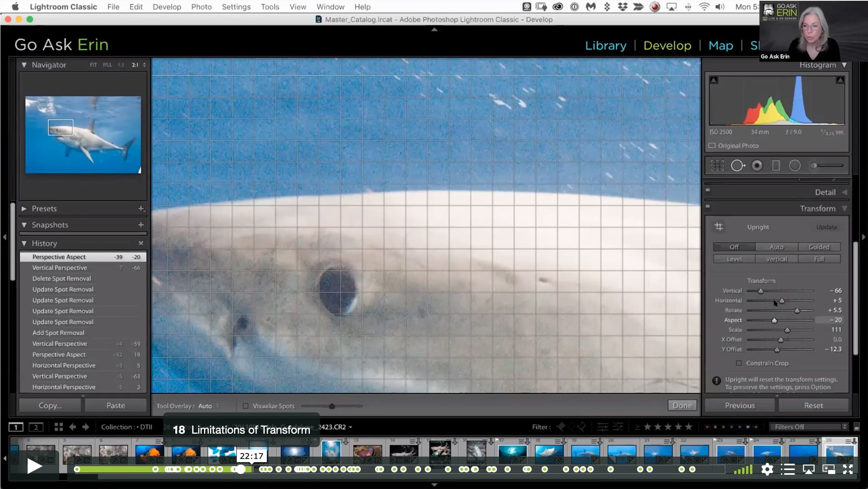Switch to the Library module

point(606,45)
